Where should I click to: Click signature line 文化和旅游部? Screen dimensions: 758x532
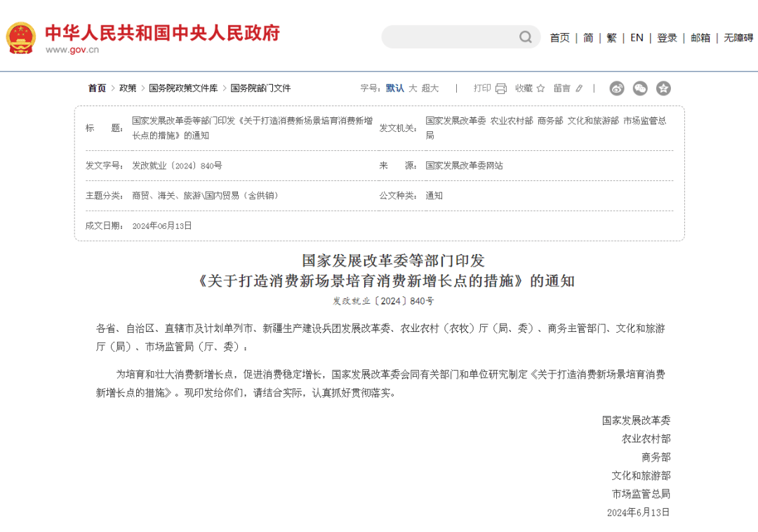point(641,475)
